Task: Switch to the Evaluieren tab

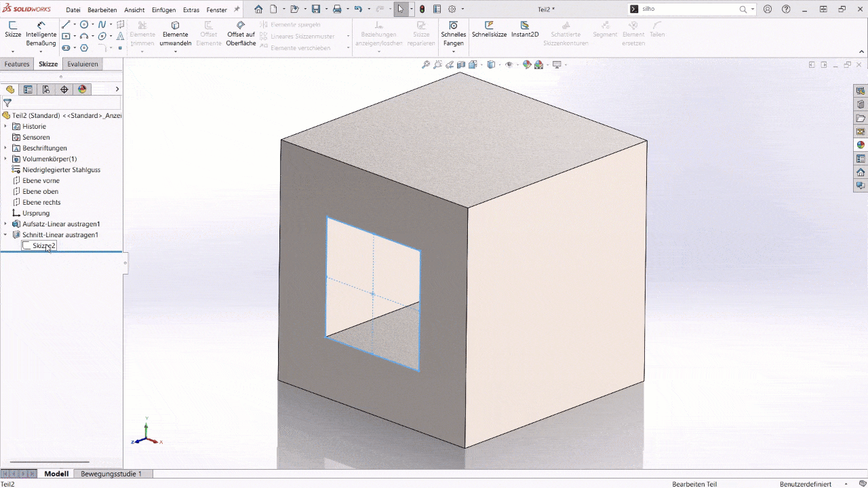Action: (x=82, y=64)
